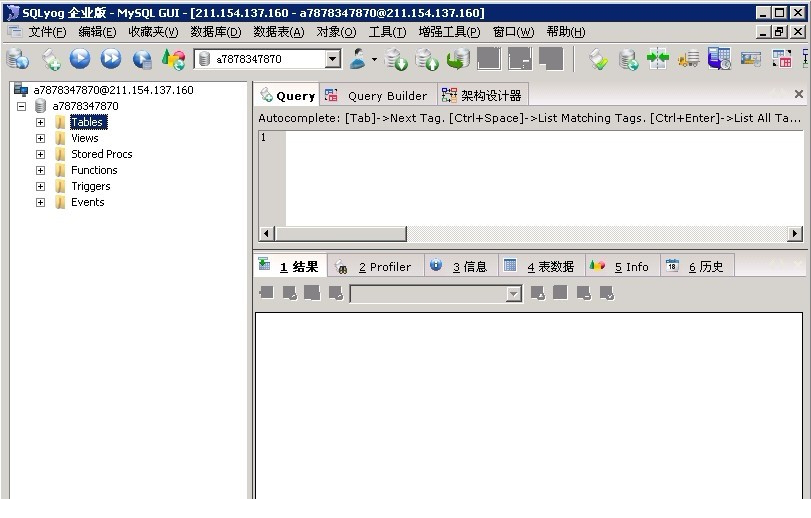Open the User Manager dropdown arrow
The height and width of the screenshot is (518, 811).
click(x=374, y=59)
